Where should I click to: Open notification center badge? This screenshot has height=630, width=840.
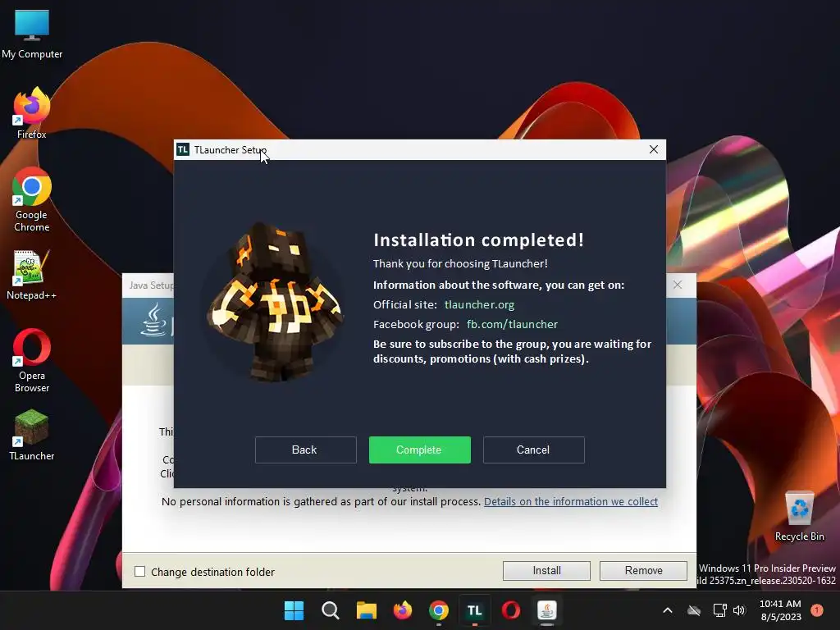click(817, 610)
